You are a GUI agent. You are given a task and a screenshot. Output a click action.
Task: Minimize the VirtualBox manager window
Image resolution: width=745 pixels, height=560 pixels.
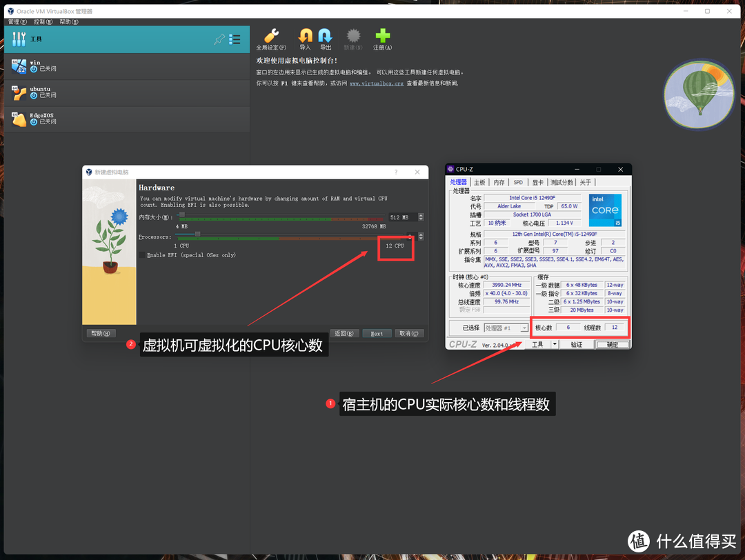coord(686,11)
